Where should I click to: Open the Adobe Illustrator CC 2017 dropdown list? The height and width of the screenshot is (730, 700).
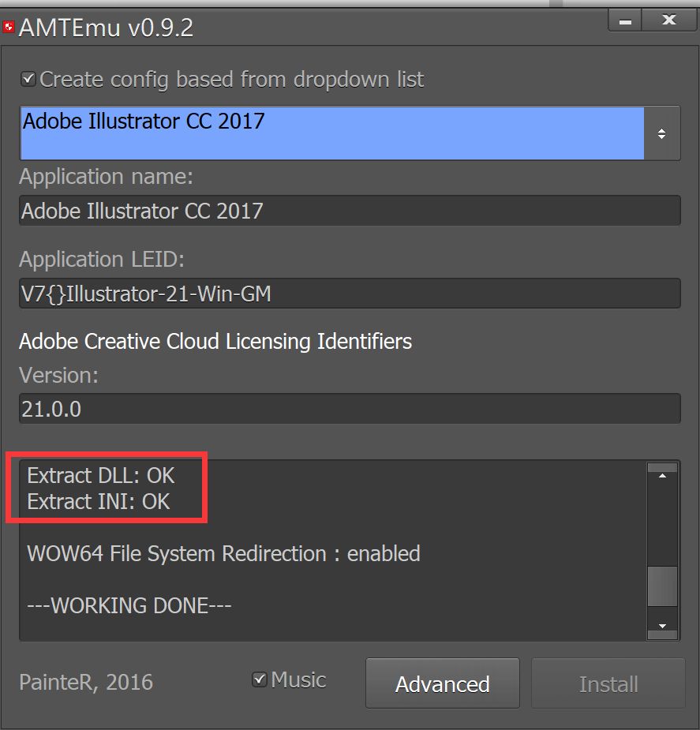point(331,133)
